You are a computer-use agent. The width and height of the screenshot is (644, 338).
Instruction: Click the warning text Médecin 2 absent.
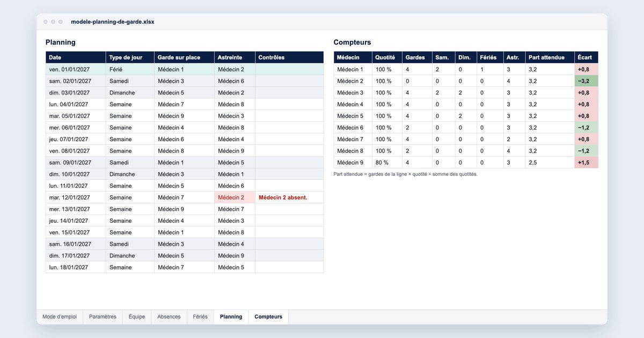283,197
